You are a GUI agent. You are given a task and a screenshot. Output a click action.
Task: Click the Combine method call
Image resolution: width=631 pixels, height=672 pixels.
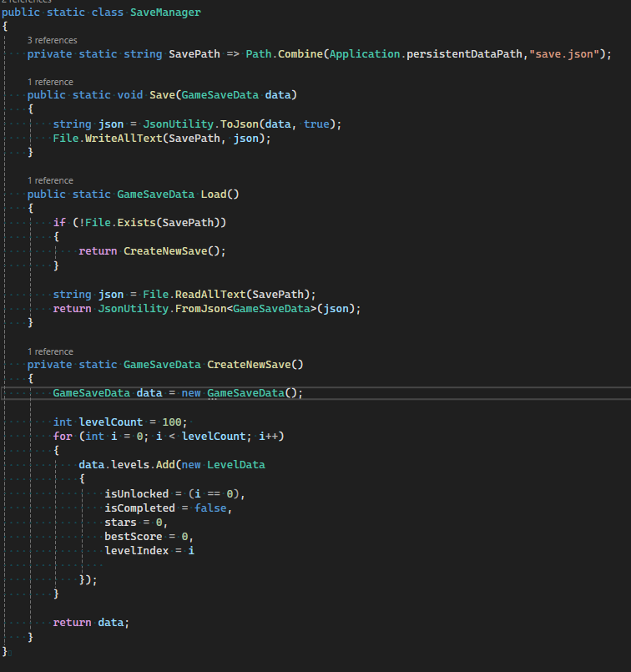click(300, 54)
